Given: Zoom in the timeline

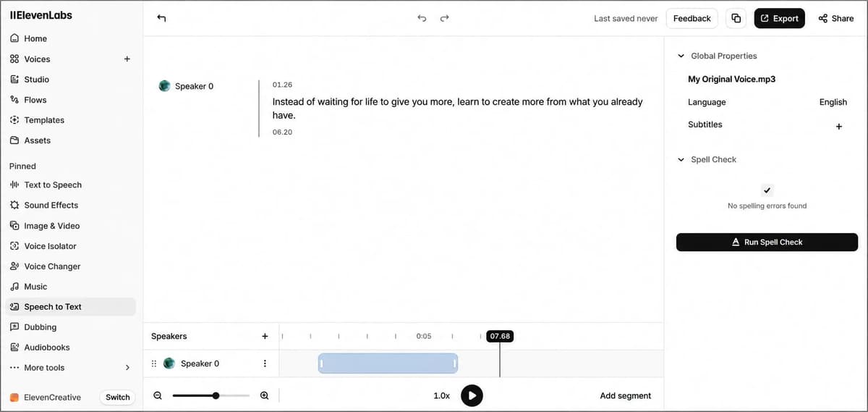Looking at the screenshot, I should [x=264, y=395].
